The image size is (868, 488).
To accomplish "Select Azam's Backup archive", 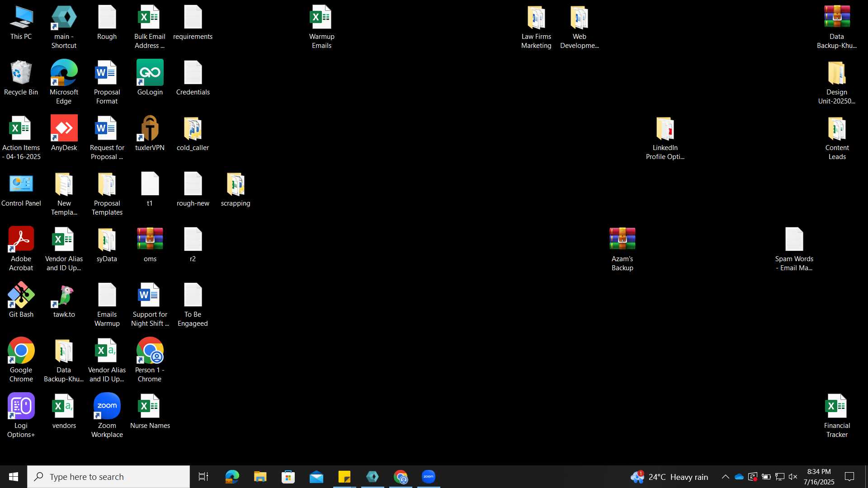I will pos(622,249).
